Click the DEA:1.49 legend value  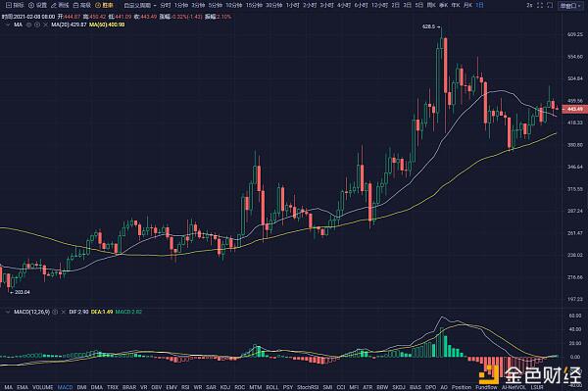coord(102,312)
